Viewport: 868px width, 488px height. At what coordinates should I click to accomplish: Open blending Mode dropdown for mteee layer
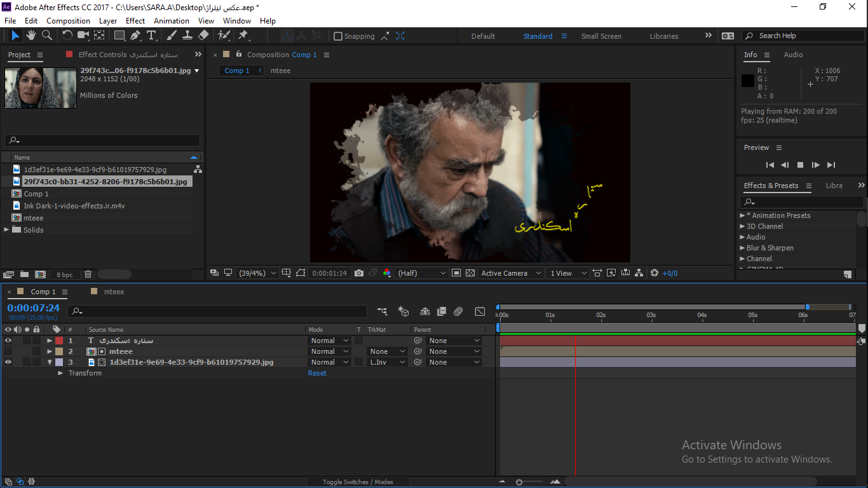[329, 351]
